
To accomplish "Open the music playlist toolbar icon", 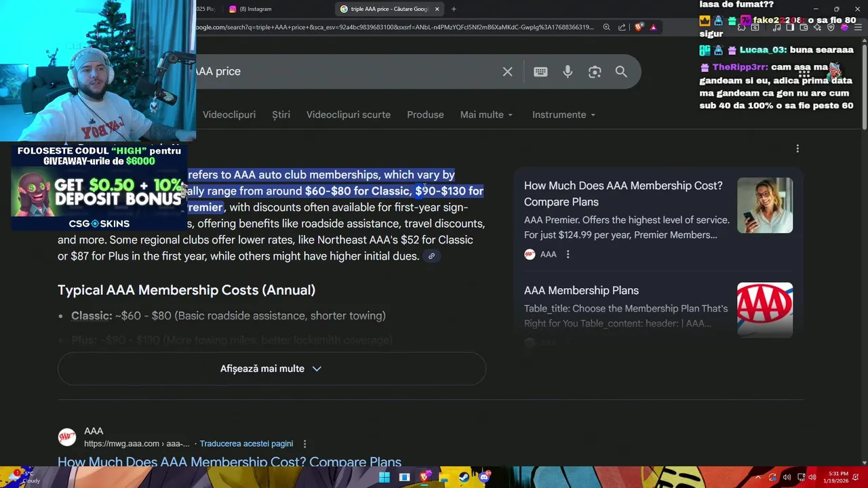I will click(777, 28).
